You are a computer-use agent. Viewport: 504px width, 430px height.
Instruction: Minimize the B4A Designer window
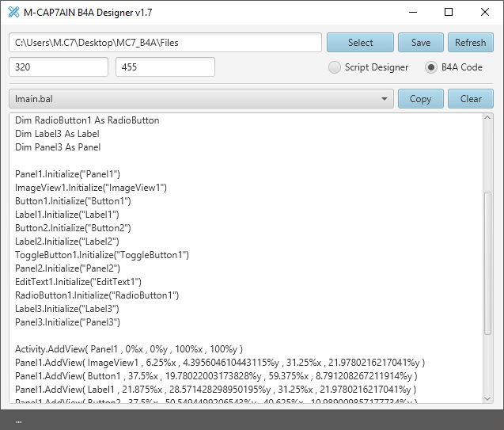click(412, 12)
